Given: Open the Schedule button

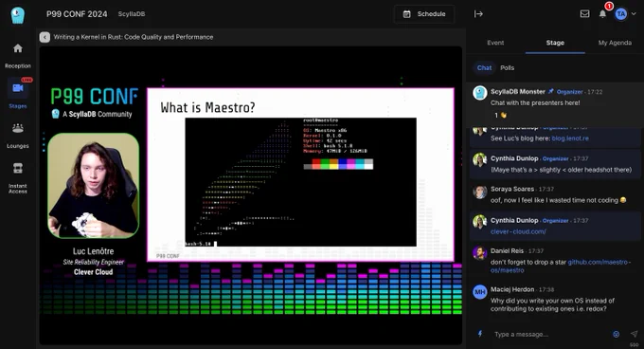Looking at the screenshot, I should click(x=424, y=14).
